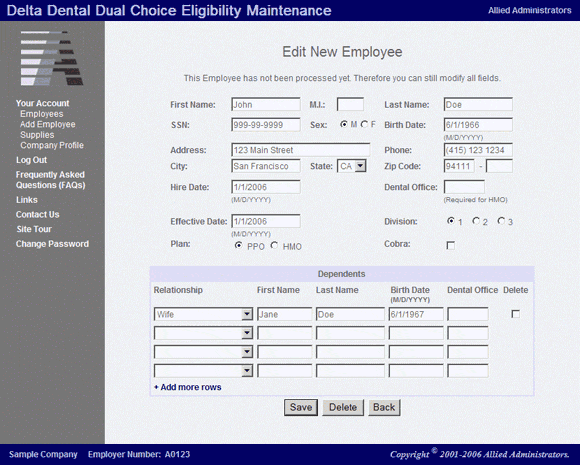Focus the M.I. text field
The height and width of the screenshot is (465, 580).
[x=350, y=105]
